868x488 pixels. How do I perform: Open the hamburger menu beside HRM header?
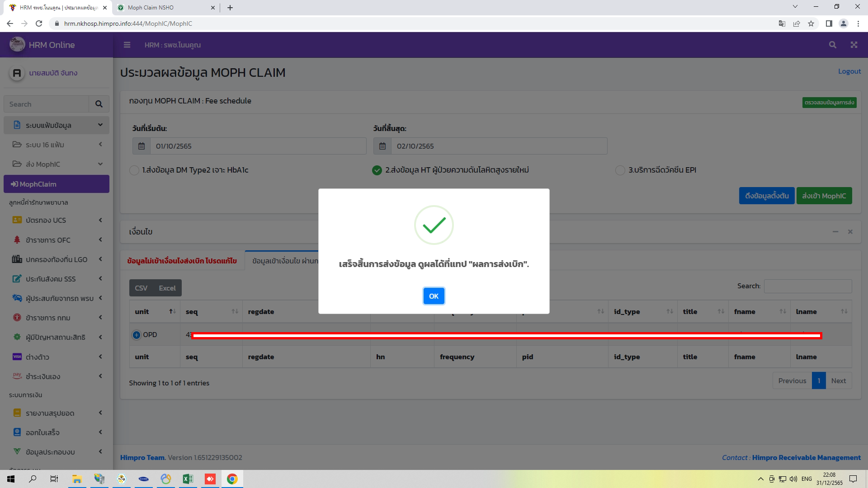click(x=127, y=45)
